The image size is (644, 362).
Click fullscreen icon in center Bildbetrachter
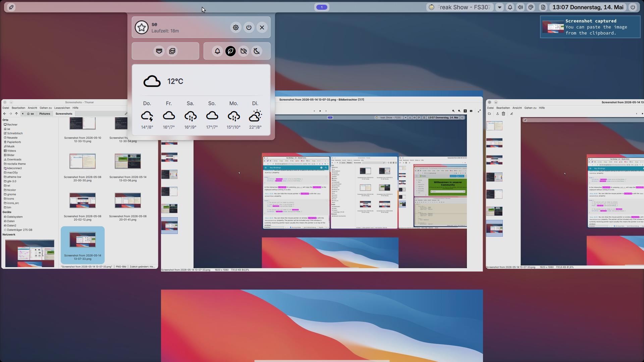coord(479,111)
